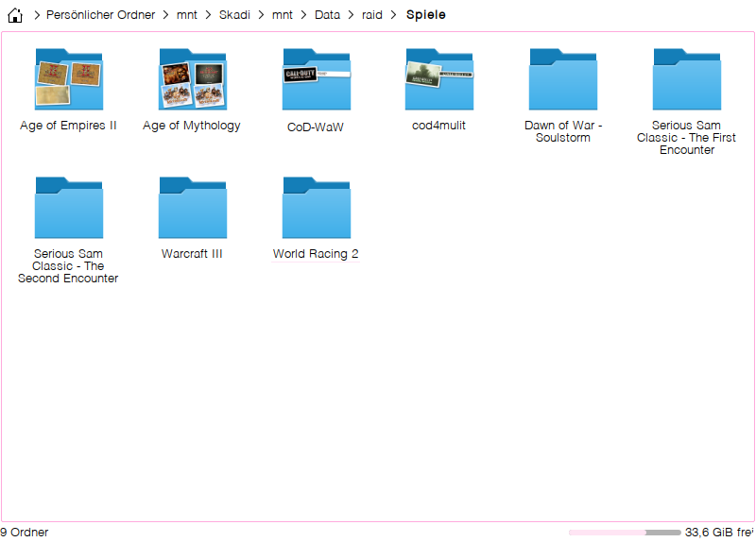The width and height of the screenshot is (756, 542).
Task: Click the 'cod4mulit' folder name
Action: (438, 126)
